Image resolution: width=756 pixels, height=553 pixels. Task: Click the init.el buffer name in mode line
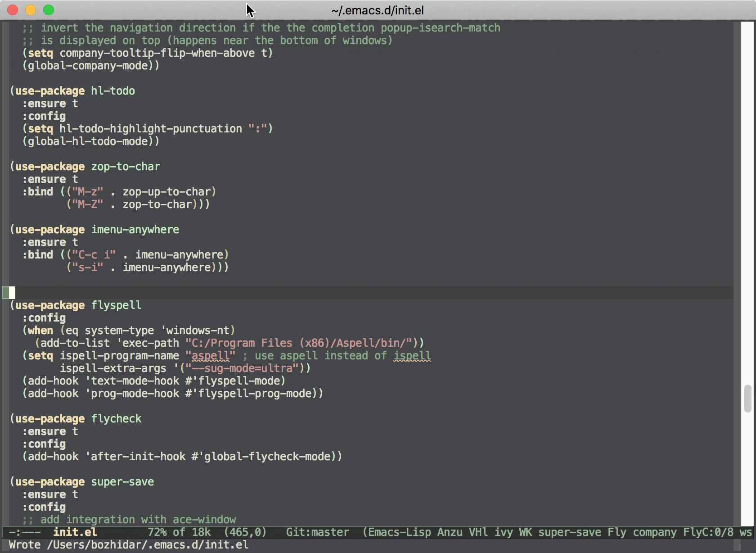[75, 532]
